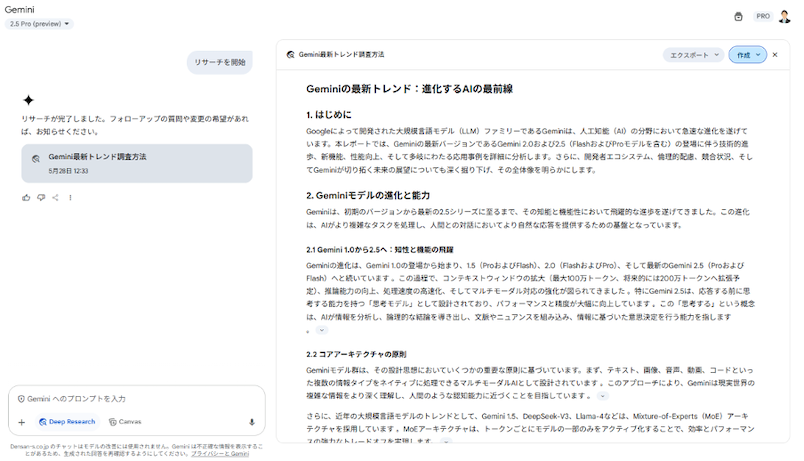Click the thumbs down icon below the response
The height and width of the screenshot is (461, 804).
41,197
